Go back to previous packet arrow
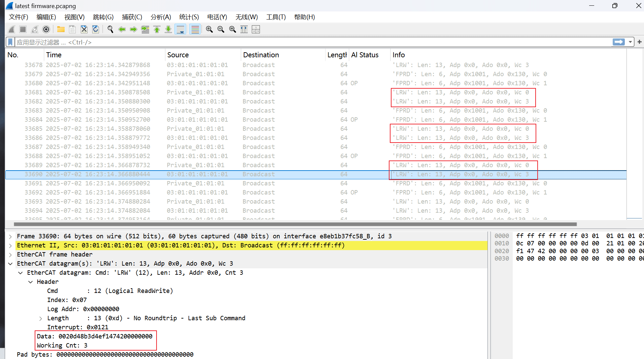 (122, 29)
